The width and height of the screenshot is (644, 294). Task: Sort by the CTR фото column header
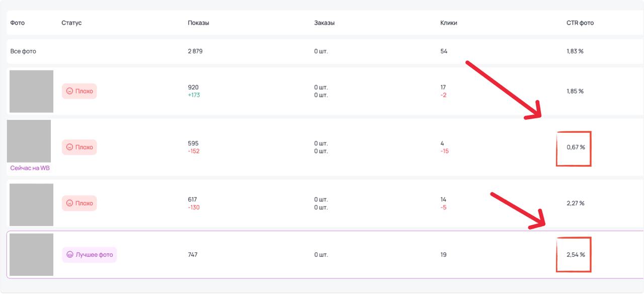click(x=580, y=23)
